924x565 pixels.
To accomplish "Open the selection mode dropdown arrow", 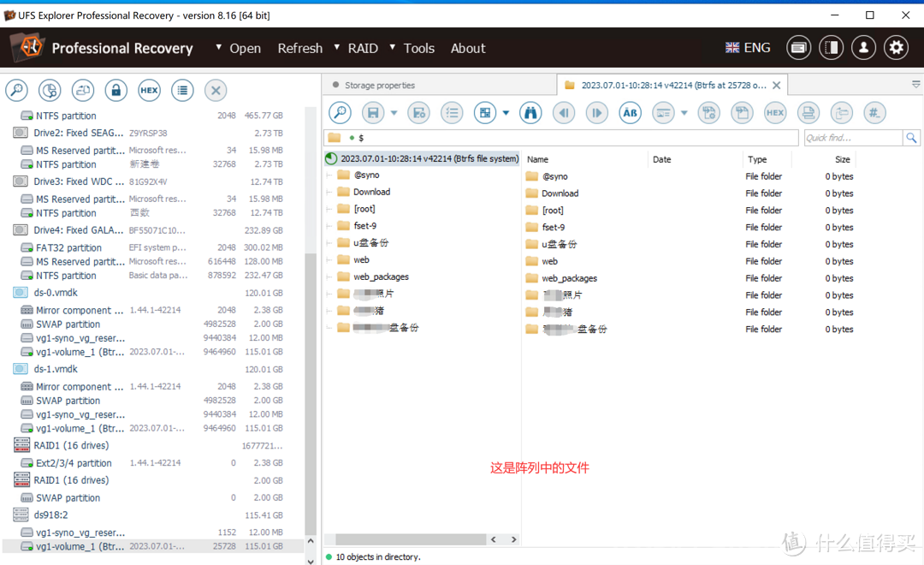I will pos(506,113).
